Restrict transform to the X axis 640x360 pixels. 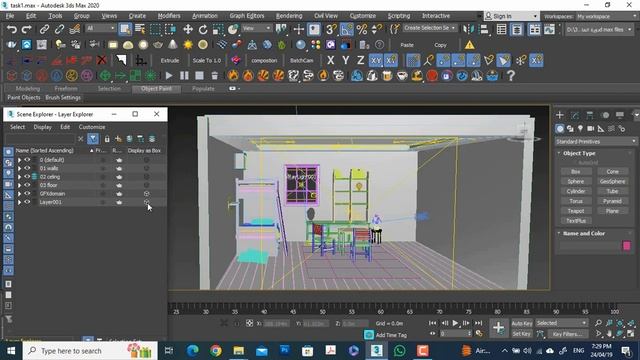(331, 60)
